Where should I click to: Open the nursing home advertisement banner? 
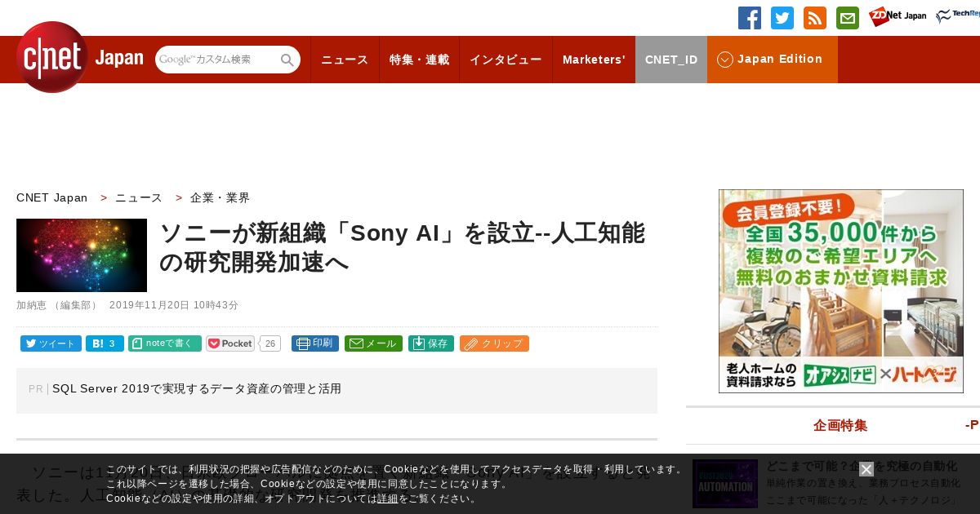tap(841, 291)
